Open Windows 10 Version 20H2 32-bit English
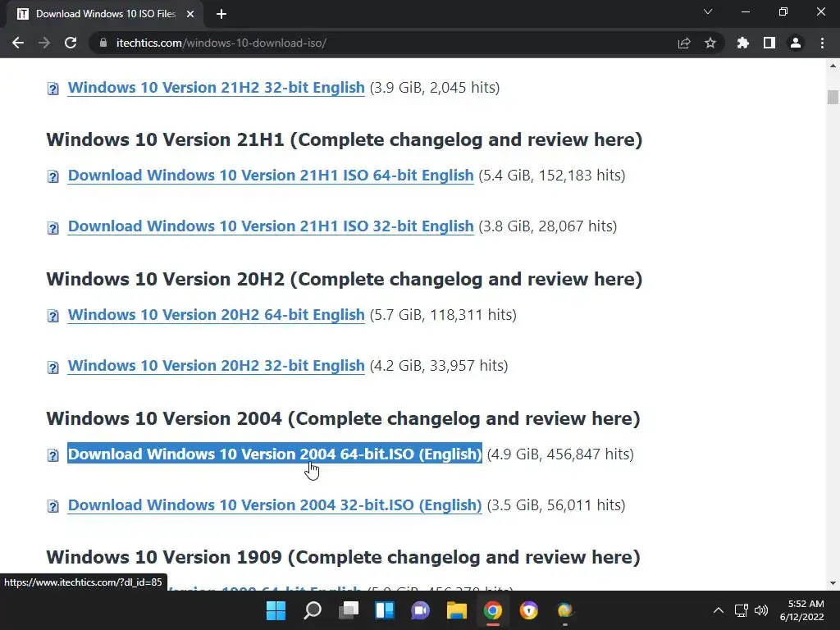This screenshot has height=630, width=840. point(216,365)
